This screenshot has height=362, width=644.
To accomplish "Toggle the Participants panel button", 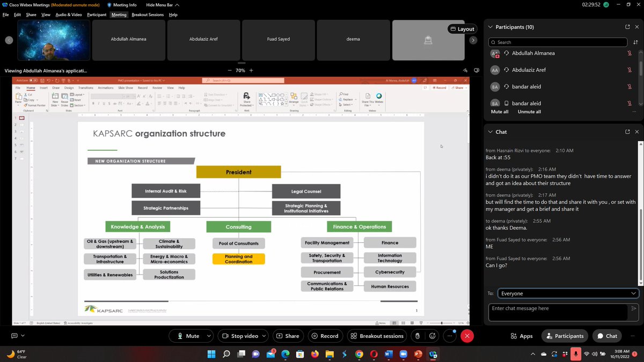I will coord(565,336).
